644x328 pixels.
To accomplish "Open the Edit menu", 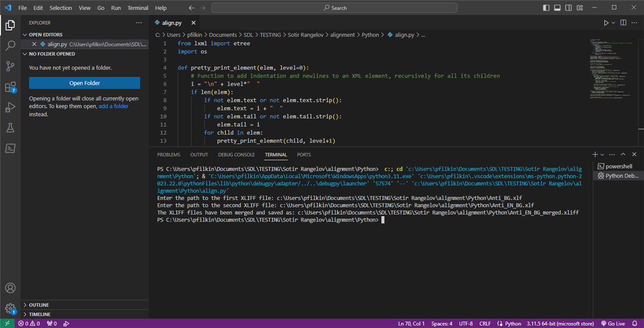I will click(x=38, y=8).
